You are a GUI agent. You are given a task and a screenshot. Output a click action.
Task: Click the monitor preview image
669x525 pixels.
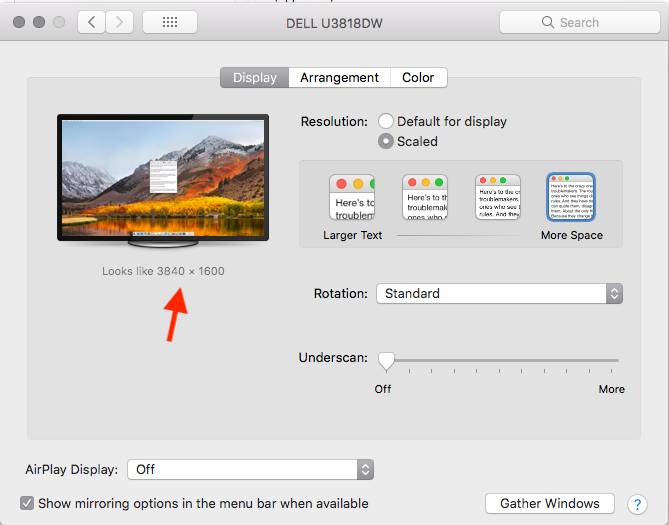click(x=163, y=180)
